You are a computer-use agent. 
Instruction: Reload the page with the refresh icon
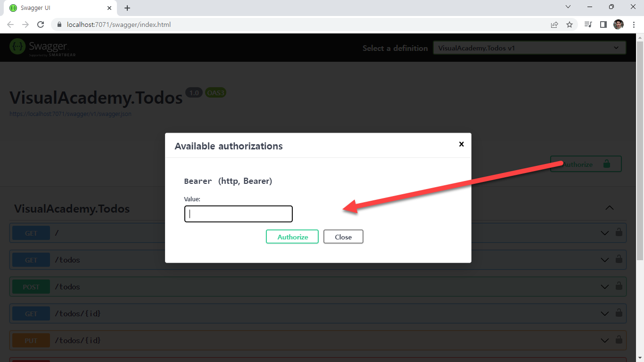click(41, 25)
